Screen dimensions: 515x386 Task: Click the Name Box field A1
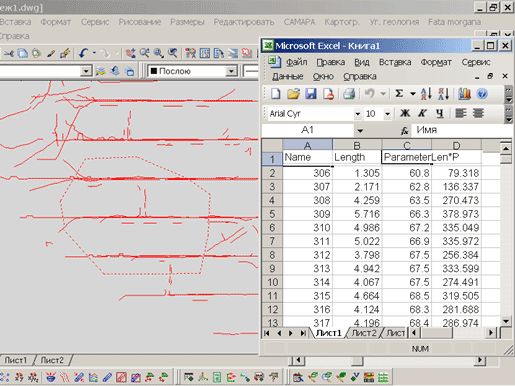coord(307,130)
